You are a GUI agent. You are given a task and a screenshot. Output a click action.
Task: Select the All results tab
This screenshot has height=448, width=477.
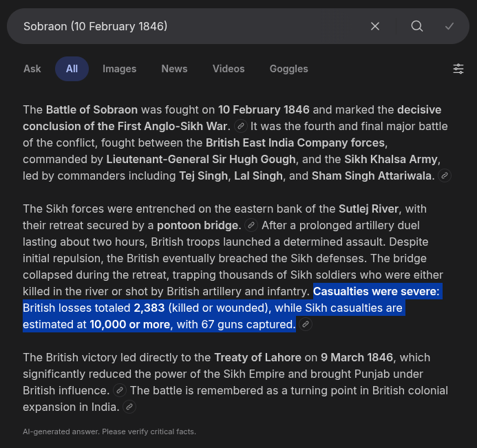[x=72, y=69]
